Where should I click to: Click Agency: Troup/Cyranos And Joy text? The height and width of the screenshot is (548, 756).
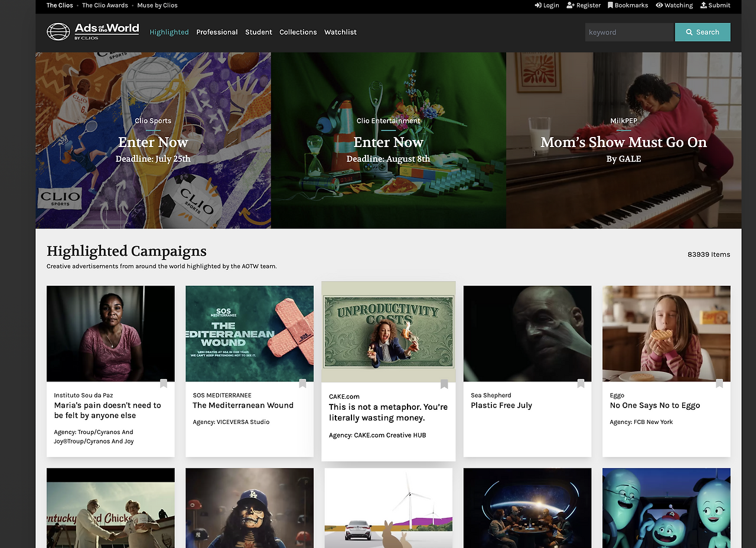[x=94, y=436]
